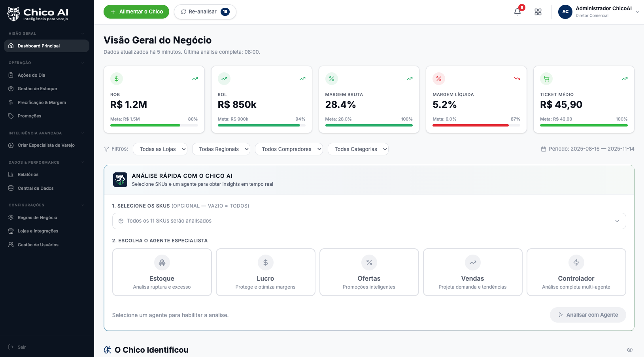Screen dimensions: 644x357
Task: Click the upward trend arrow on ROL card
Action: point(302,79)
